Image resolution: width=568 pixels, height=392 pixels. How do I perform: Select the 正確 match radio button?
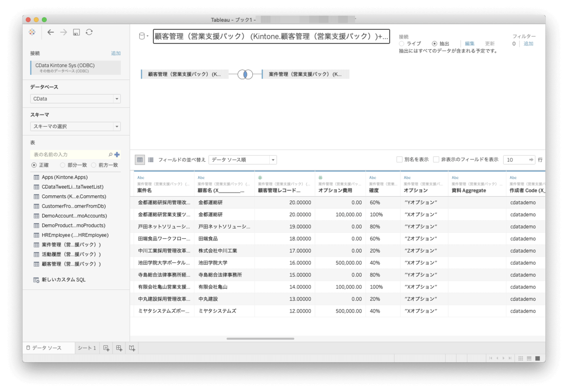tap(34, 165)
